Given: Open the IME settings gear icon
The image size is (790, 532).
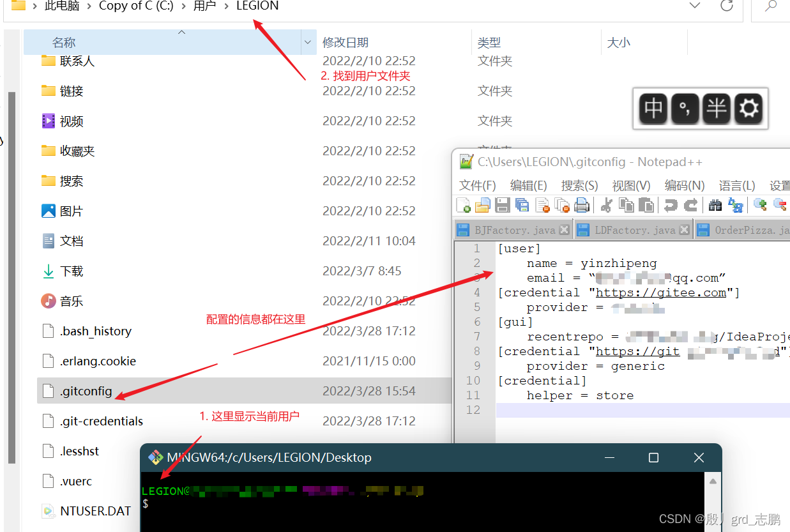Looking at the screenshot, I should click(748, 109).
